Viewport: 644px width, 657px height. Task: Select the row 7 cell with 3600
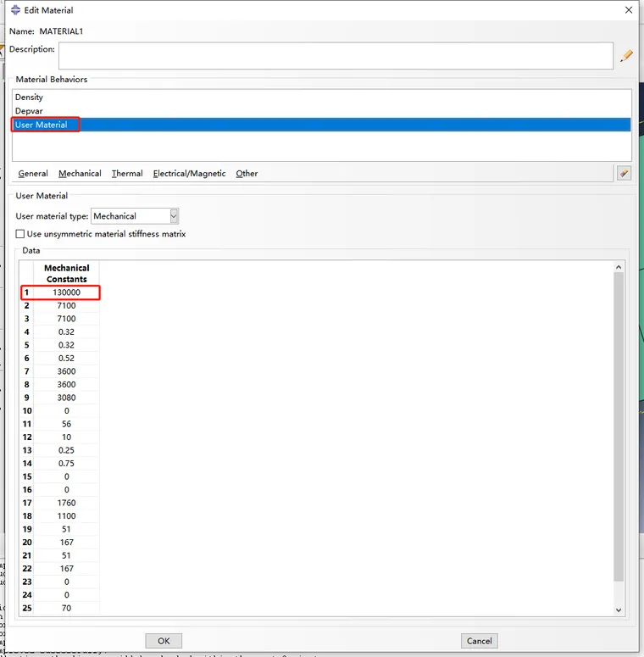click(x=67, y=371)
